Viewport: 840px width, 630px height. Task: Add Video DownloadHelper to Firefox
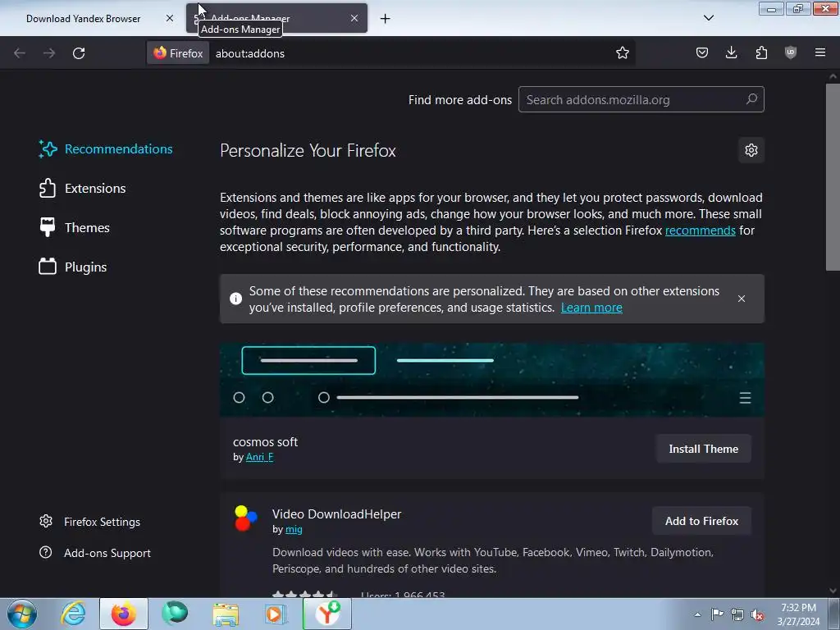(702, 521)
